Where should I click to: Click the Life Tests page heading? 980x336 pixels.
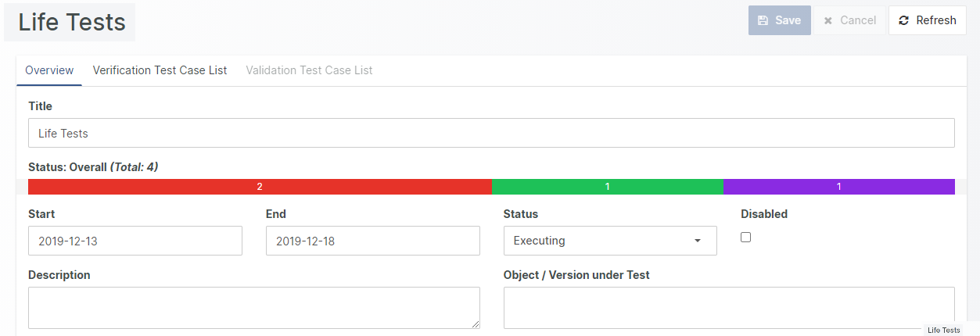pyautogui.click(x=72, y=22)
